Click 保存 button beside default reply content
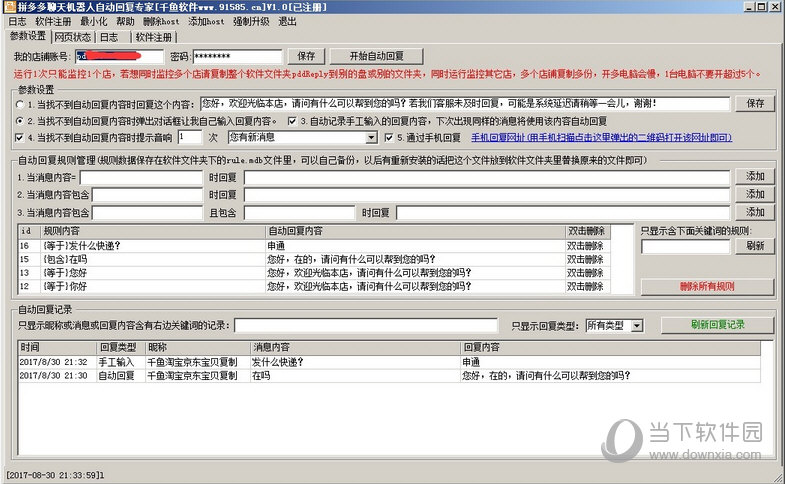The image size is (786, 484). point(755,103)
